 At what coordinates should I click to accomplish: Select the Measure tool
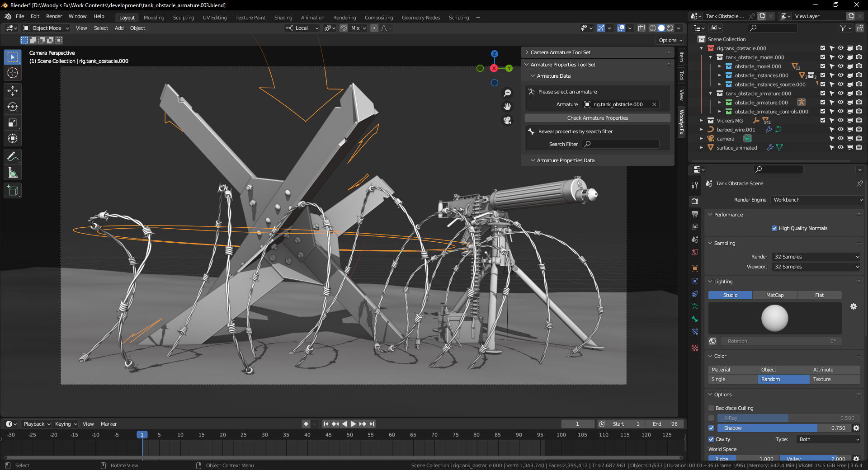12,172
